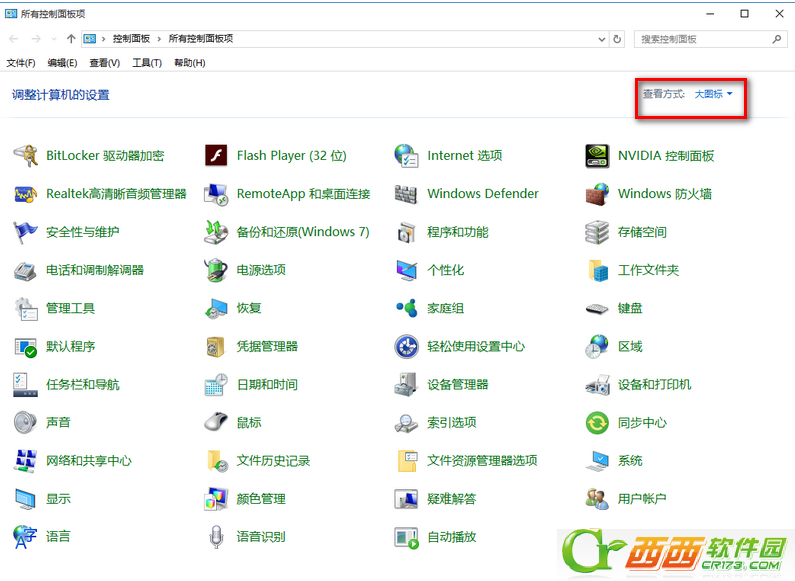Expand the chevron after 控制面板 breadcrumb

[159, 39]
